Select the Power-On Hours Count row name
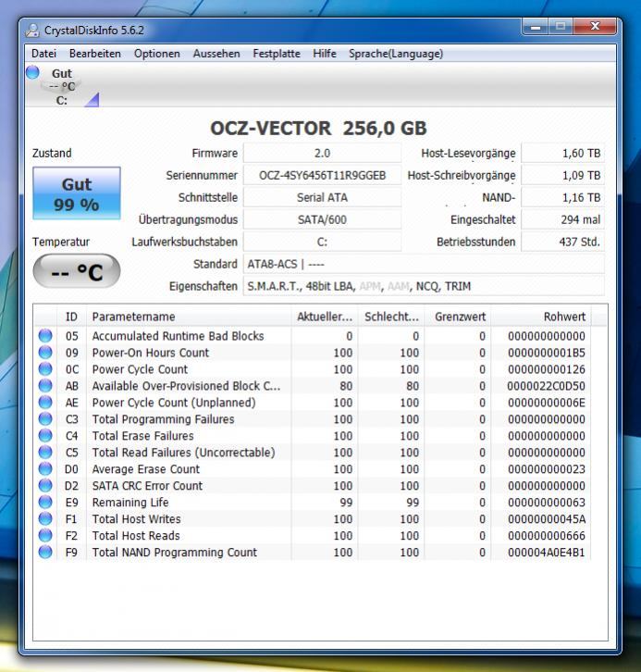This screenshot has width=641, height=672. [x=151, y=353]
